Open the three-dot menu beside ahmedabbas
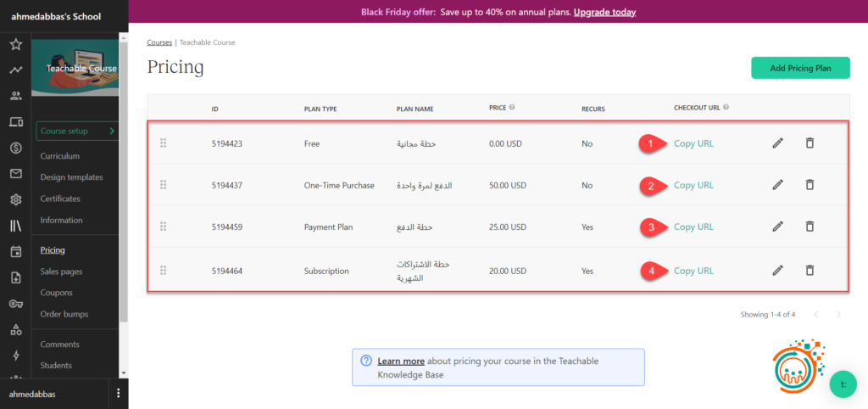This screenshot has height=409, width=868. pos(119,394)
